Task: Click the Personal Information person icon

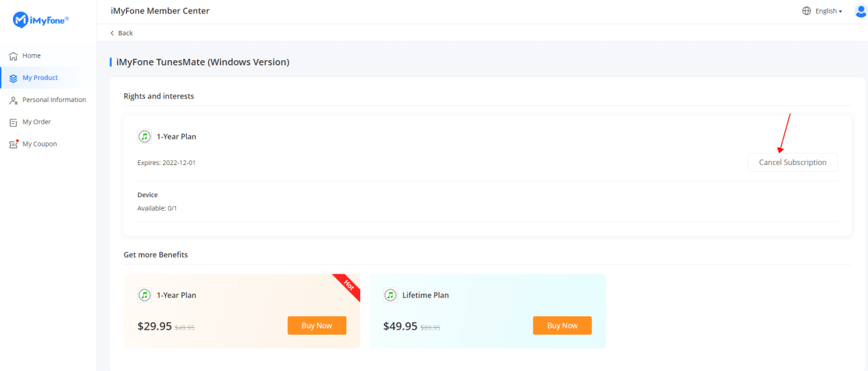Action: (x=13, y=100)
